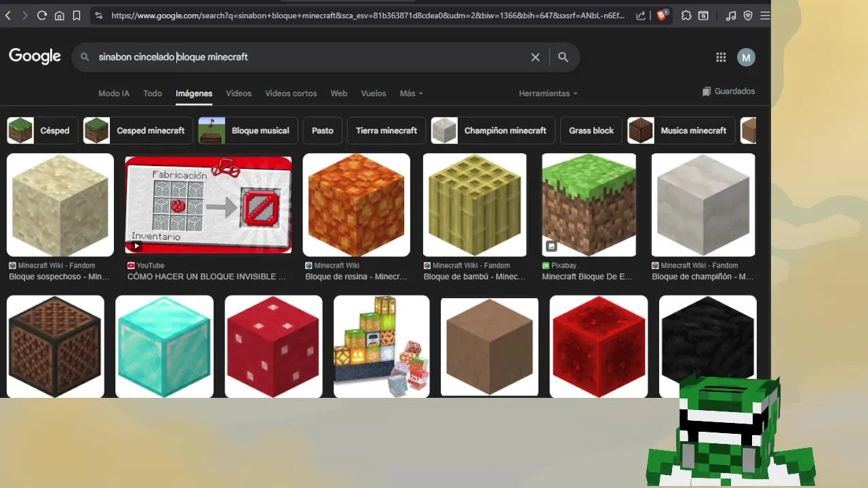The width and height of the screenshot is (868, 488).
Task: Open the bamboo block image
Action: 475,205
